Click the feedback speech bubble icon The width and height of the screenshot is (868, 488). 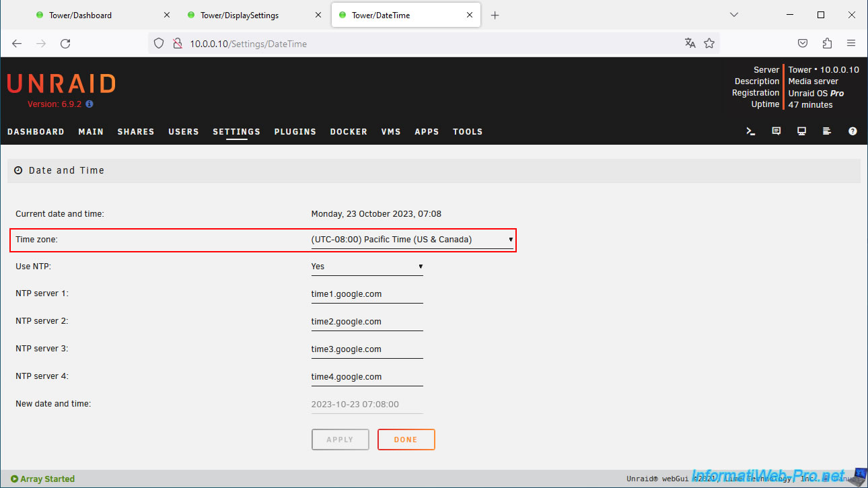776,131
